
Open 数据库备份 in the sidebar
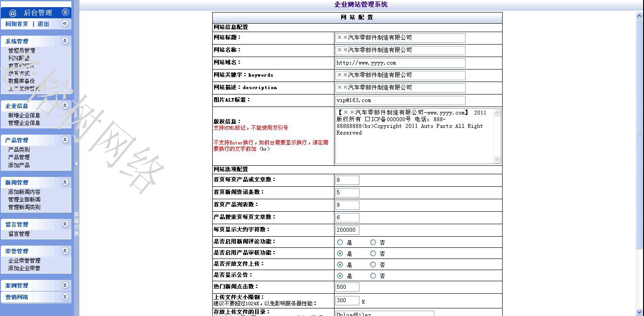(21, 81)
